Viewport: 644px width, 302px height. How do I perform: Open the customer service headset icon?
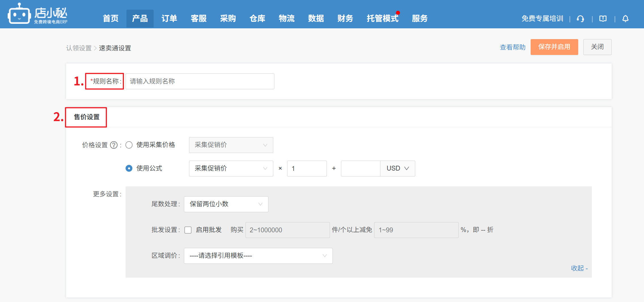click(580, 19)
